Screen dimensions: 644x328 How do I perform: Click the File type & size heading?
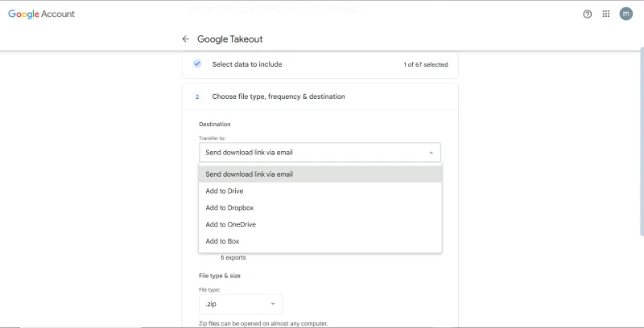pos(220,276)
